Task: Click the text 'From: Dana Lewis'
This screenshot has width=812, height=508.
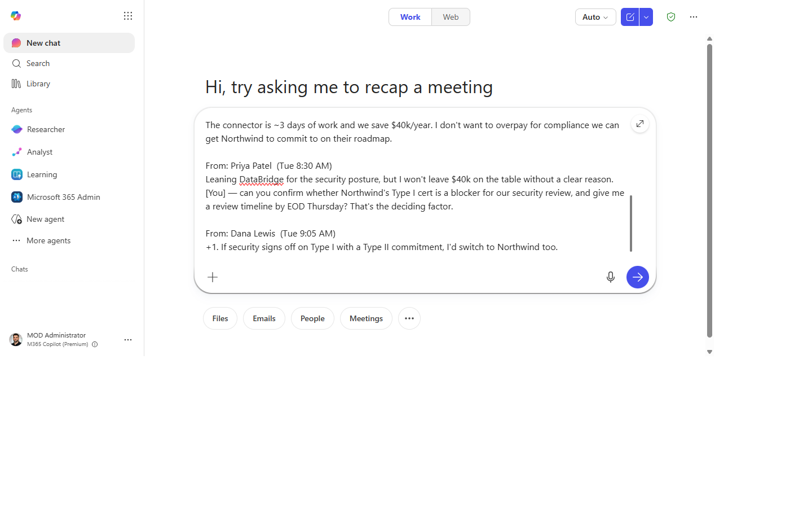Action: pyautogui.click(x=240, y=233)
